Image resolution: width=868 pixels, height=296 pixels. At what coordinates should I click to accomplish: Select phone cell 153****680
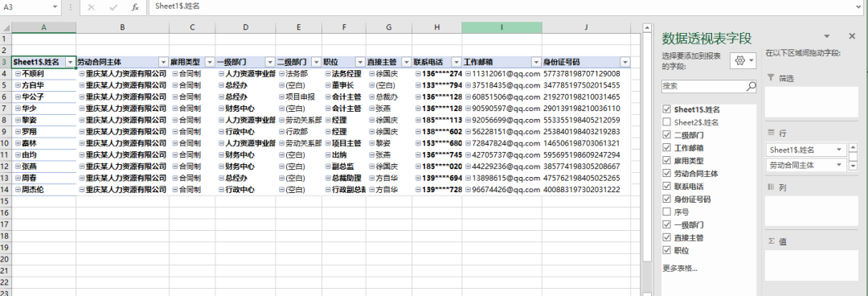[436, 143]
